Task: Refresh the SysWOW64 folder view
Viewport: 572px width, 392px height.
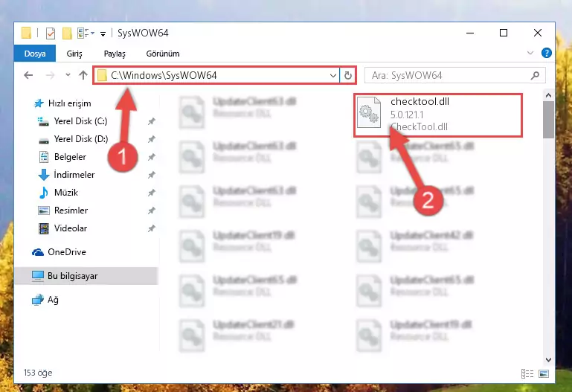Action: 347,75
